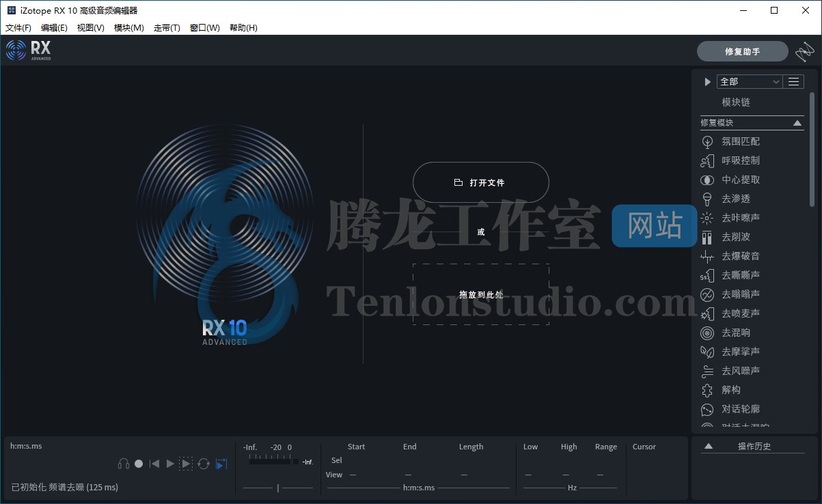
Task: Click the iZotope squiggle icon beside 修复助手
Action: (x=804, y=51)
